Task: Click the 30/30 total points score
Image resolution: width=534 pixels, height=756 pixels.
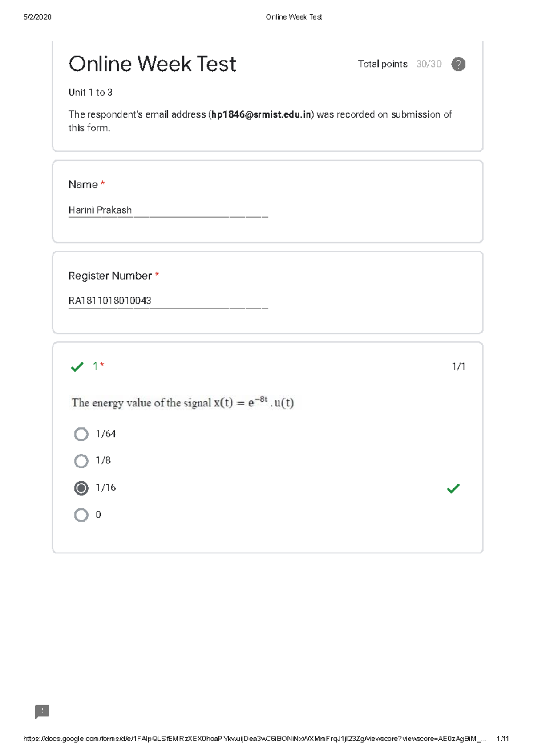Action: pyautogui.click(x=429, y=64)
